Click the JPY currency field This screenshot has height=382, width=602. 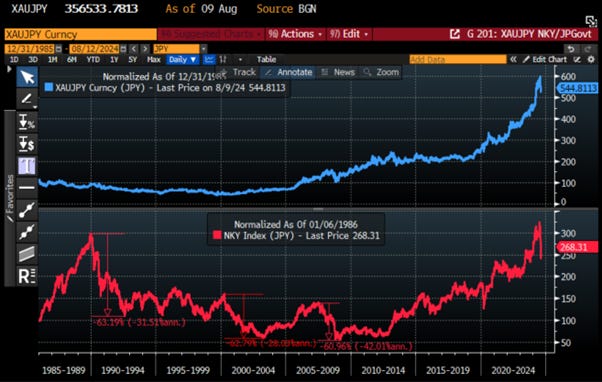pyautogui.click(x=176, y=49)
